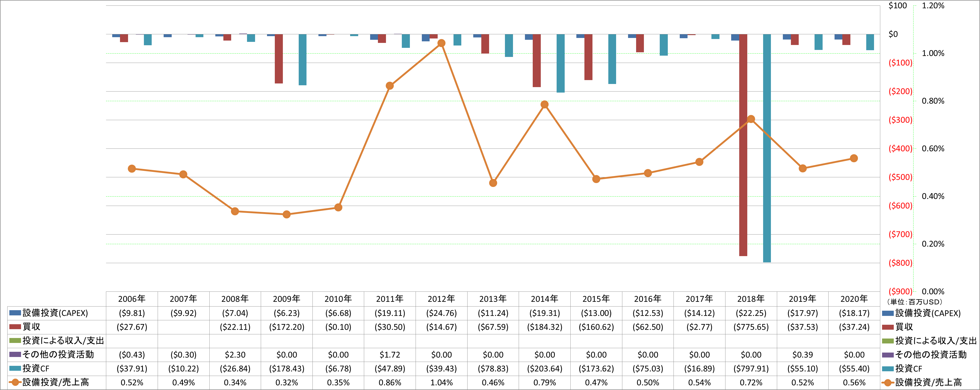Click the 1.04% ratio cell
The height and width of the screenshot is (390, 980).
click(441, 382)
